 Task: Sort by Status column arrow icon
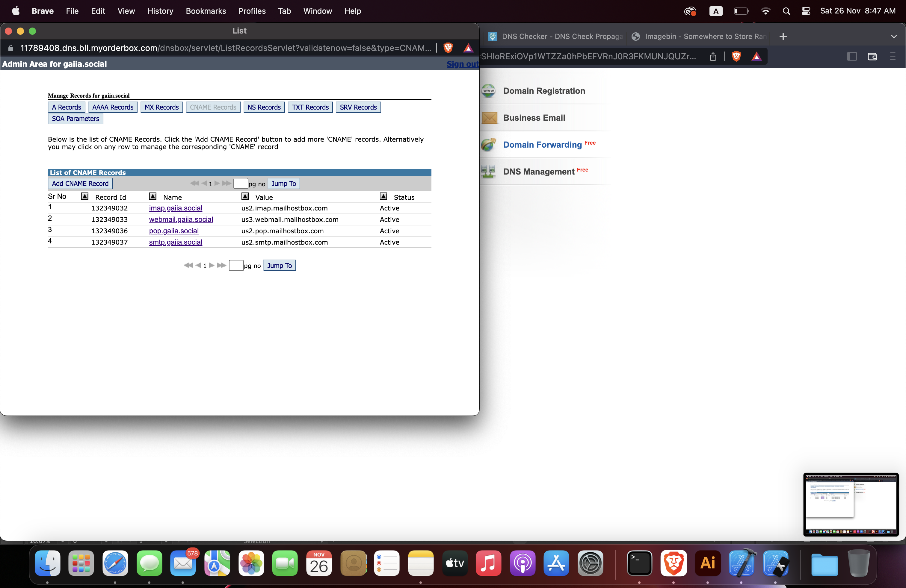pos(383,196)
